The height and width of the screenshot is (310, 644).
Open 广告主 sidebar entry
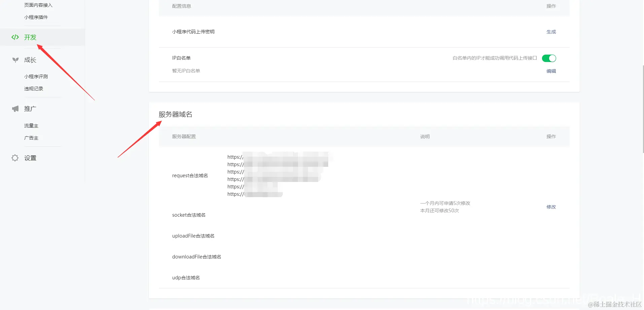(x=31, y=137)
